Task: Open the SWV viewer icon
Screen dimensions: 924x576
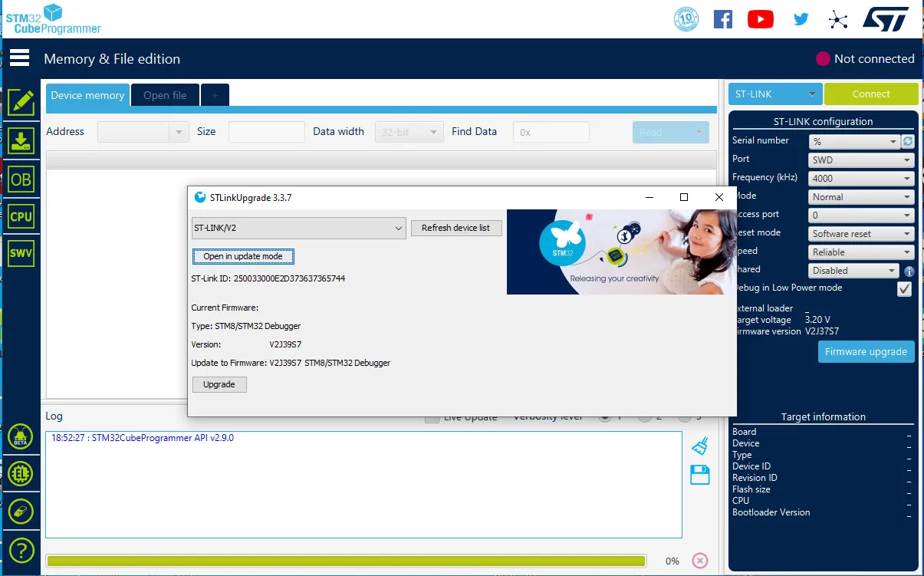Action: [x=21, y=253]
